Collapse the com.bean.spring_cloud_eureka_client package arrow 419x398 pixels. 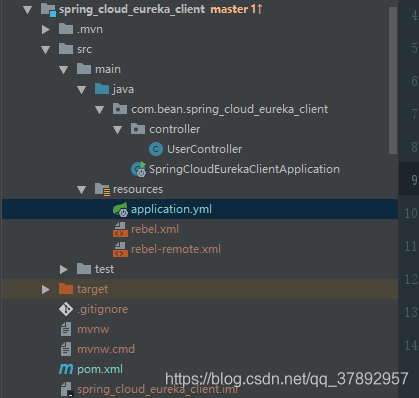[100, 110]
